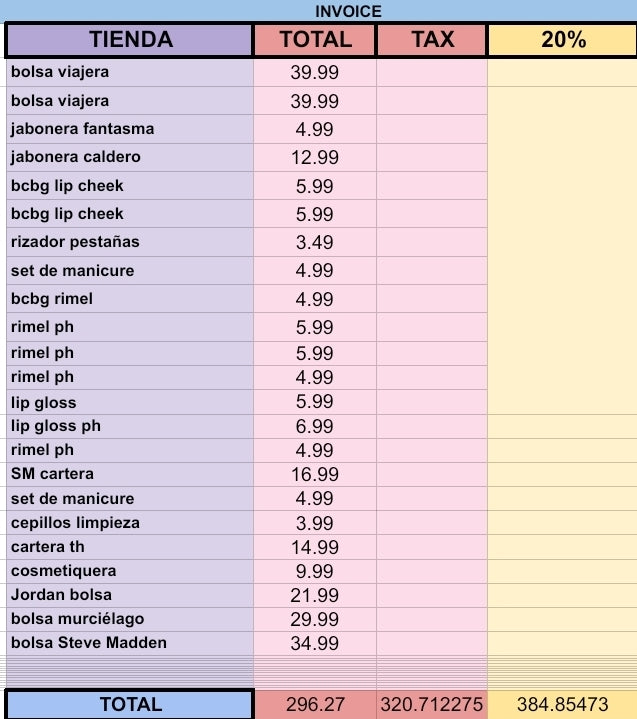Select the rizador pestañas cell
Image resolution: width=637 pixels, height=719 pixels.
click(130, 242)
